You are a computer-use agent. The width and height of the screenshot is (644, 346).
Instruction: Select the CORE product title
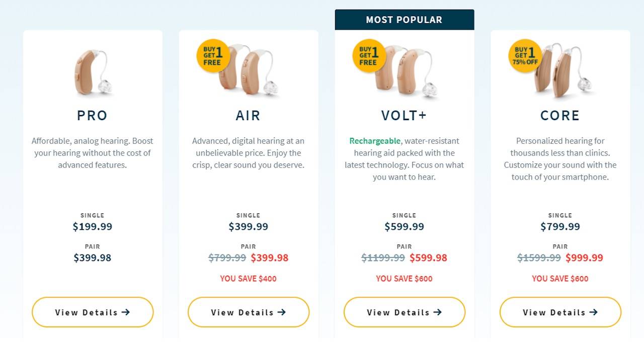coord(560,116)
